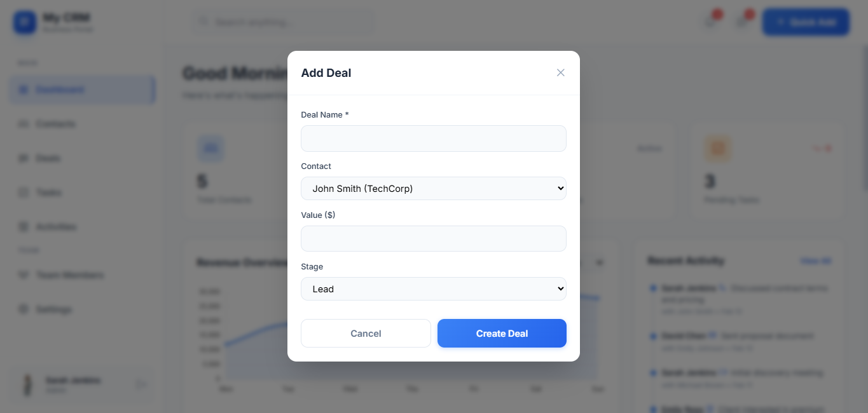This screenshot has height=413, width=868.
Task: Open the Activities sidebar icon
Action: (x=24, y=227)
